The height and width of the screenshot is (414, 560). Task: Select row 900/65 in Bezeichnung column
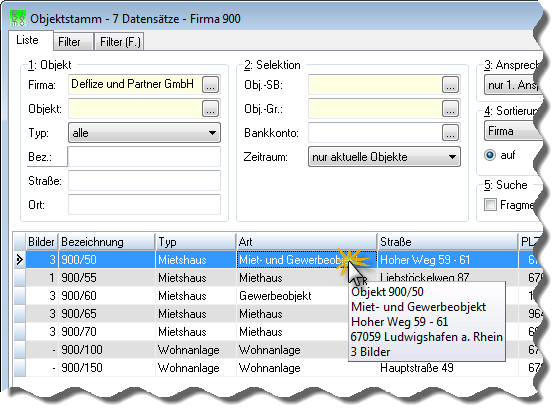107,314
